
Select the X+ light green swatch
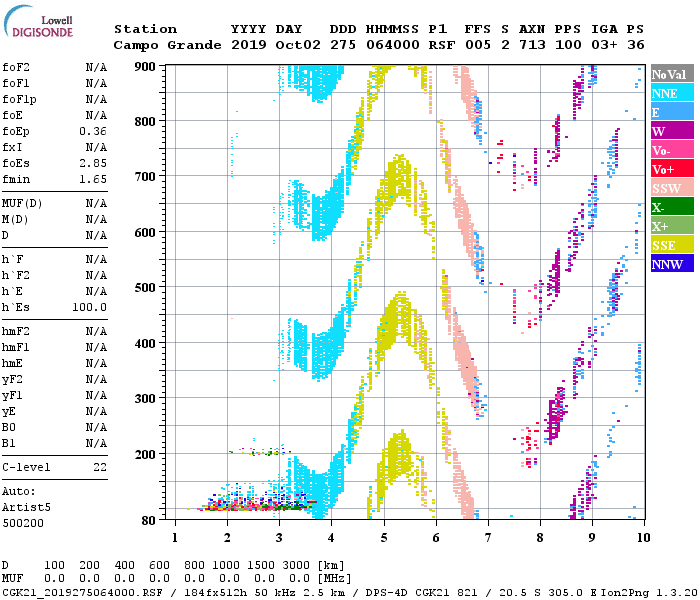point(672,226)
